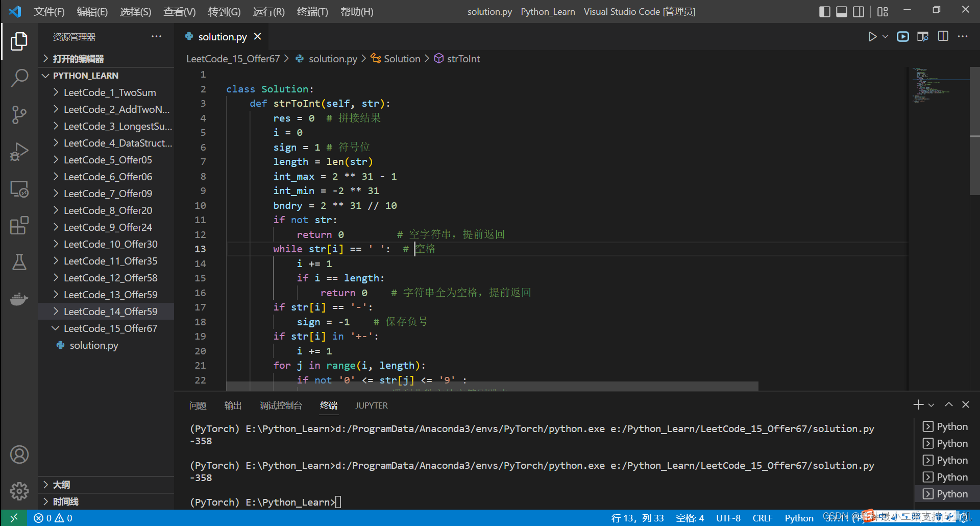
Task: Click the remote window status bar icon
Action: (x=14, y=518)
